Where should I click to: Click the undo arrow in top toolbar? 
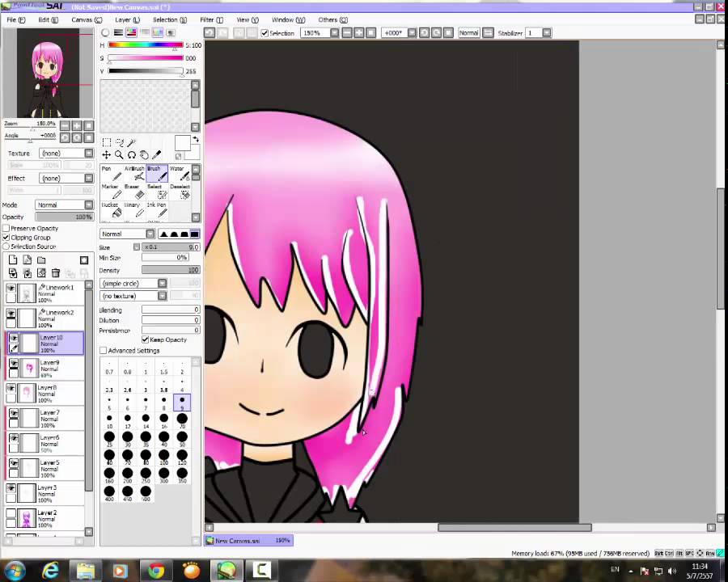coord(210,33)
